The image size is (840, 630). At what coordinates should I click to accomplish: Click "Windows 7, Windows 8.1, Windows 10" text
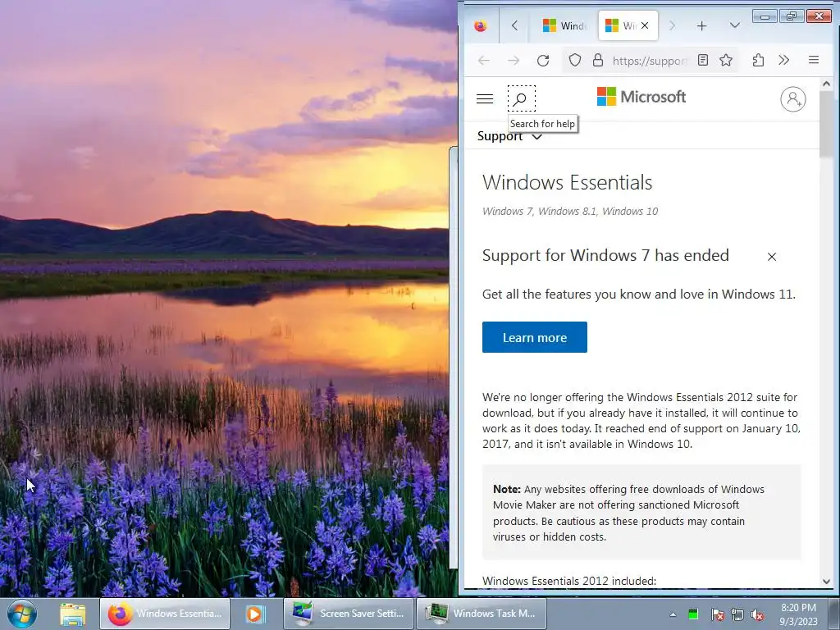point(570,211)
